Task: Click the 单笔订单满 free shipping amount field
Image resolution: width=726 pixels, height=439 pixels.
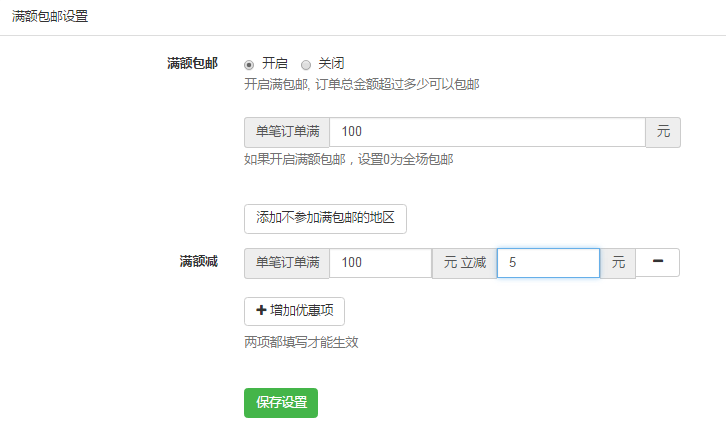Action: 487,132
